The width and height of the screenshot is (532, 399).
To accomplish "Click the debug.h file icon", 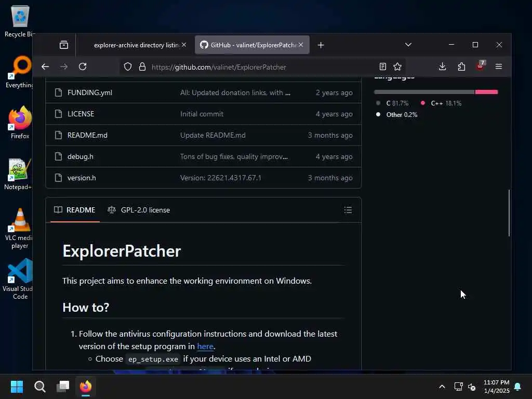I will click(x=58, y=156).
